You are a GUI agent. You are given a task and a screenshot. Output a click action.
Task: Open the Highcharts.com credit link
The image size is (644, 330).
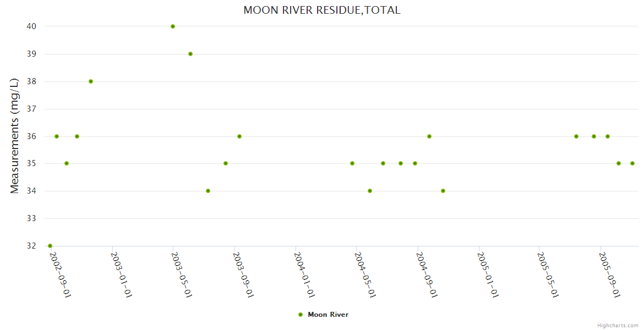click(618, 325)
